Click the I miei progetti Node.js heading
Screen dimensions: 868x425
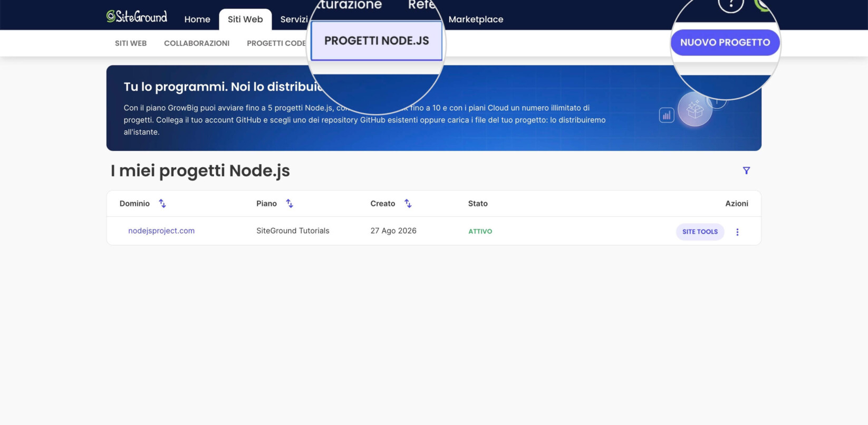tap(200, 171)
